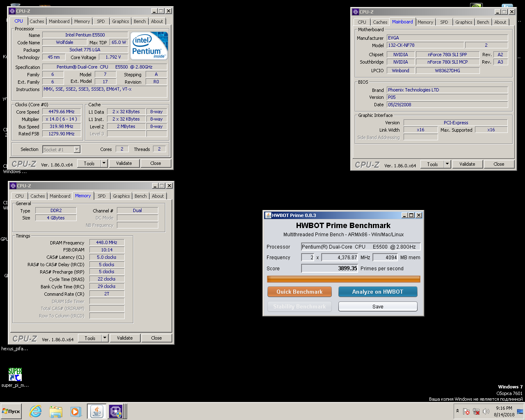
Task: Click the DRAM Frequency value 448.0 MHz
Action: click(107, 242)
